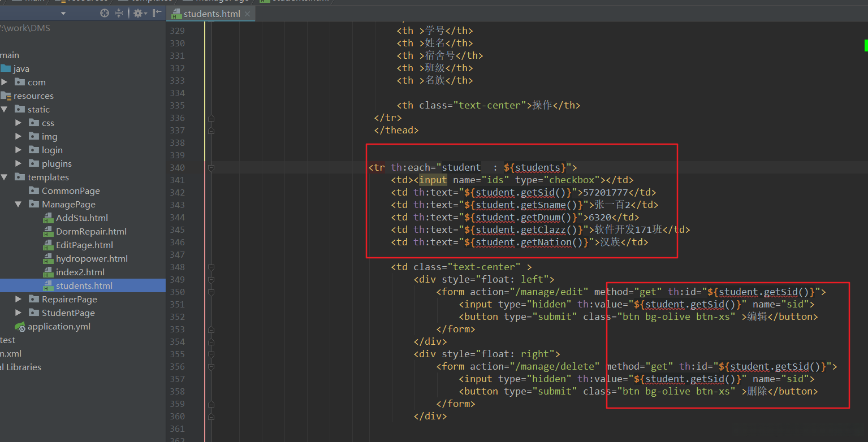Open the project view type dropdown arrow
Screen dimensions: 868x442
coord(63,13)
